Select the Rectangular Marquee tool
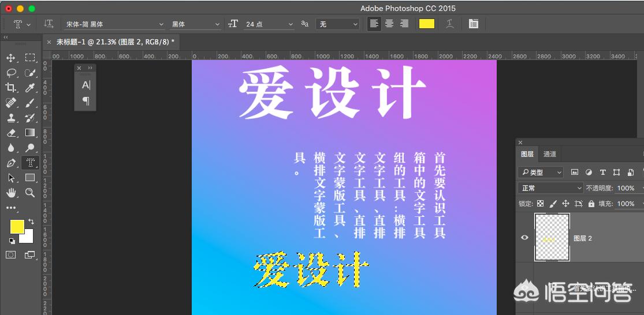 (29, 58)
